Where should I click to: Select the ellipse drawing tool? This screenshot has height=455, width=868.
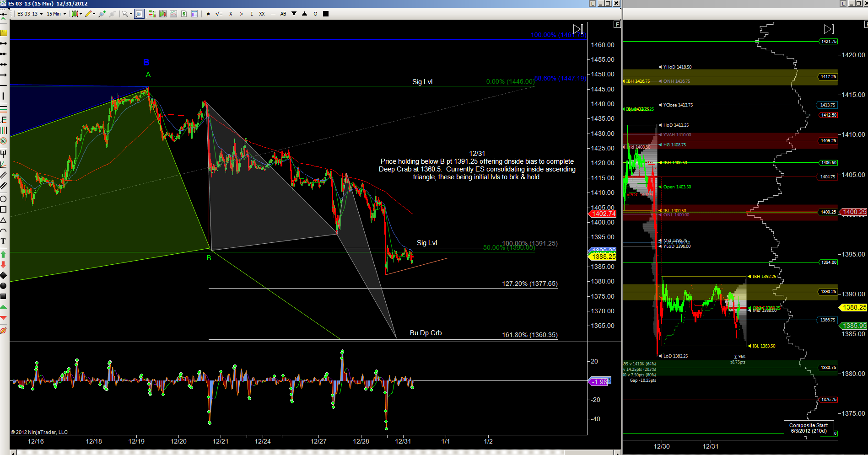[3, 199]
